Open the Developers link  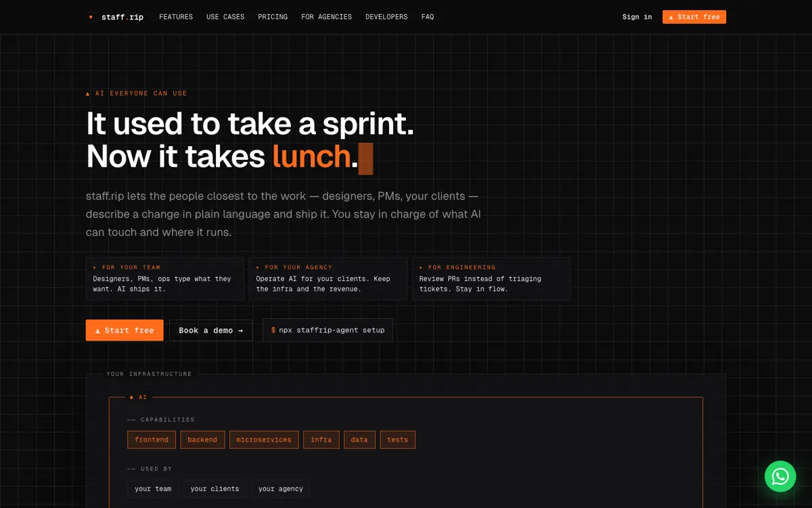(386, 17)
